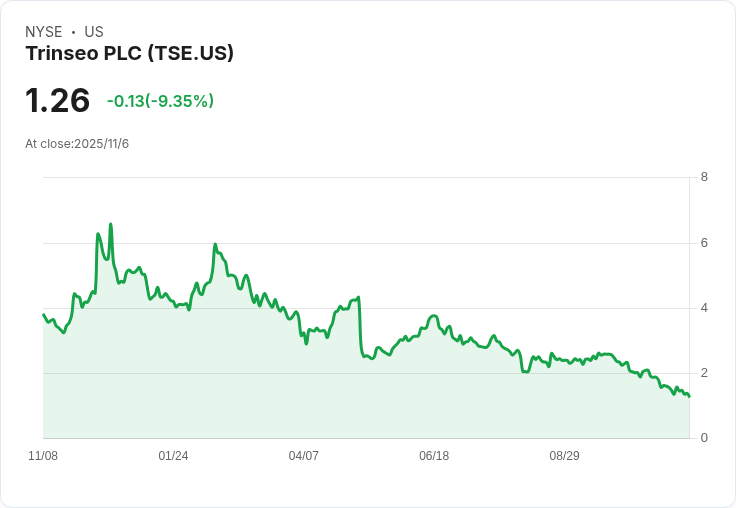
Task: Click the highest peak of the price line
Action: pyautogui.click(x=110, y=225)
